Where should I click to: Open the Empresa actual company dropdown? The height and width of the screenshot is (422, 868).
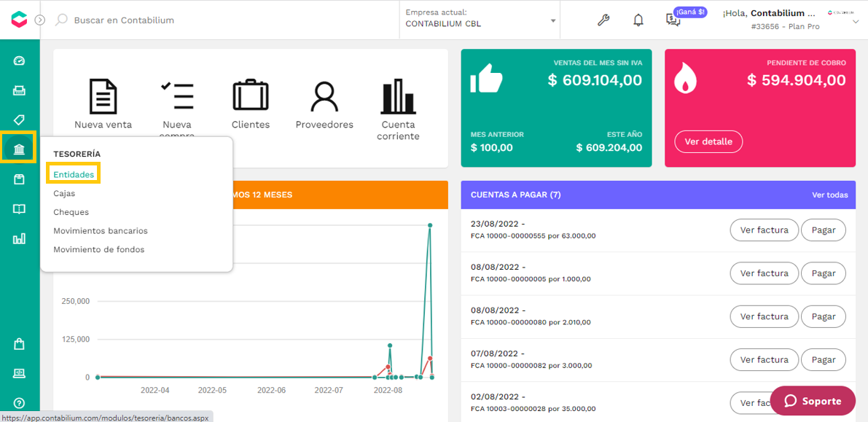coord(480,20)
